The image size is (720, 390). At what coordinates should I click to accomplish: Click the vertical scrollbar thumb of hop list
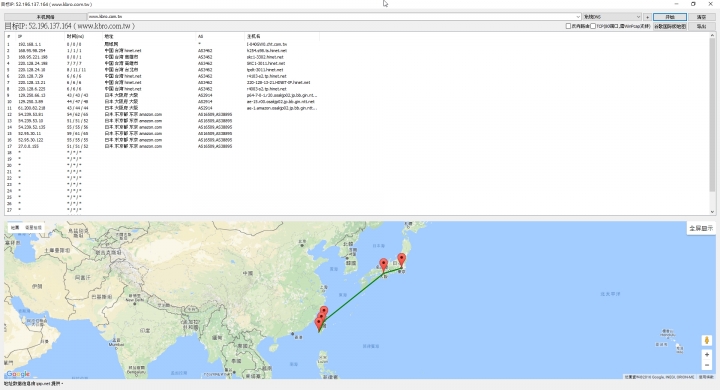712,115
